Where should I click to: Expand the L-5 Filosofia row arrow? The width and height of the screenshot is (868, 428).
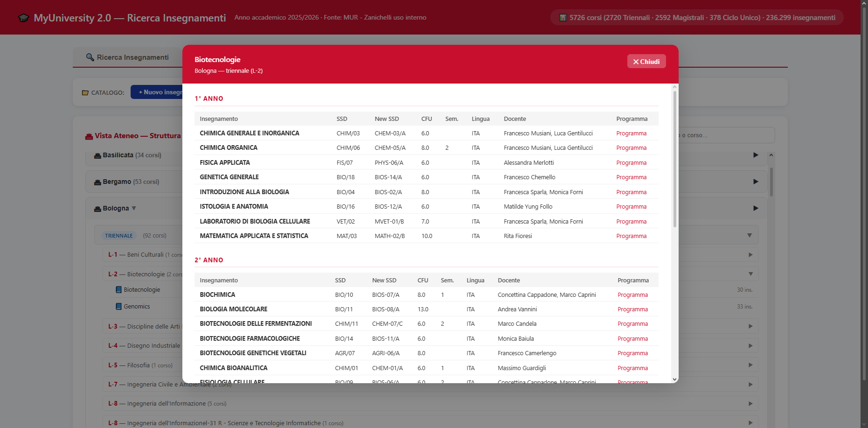click(x=750, y=365)
